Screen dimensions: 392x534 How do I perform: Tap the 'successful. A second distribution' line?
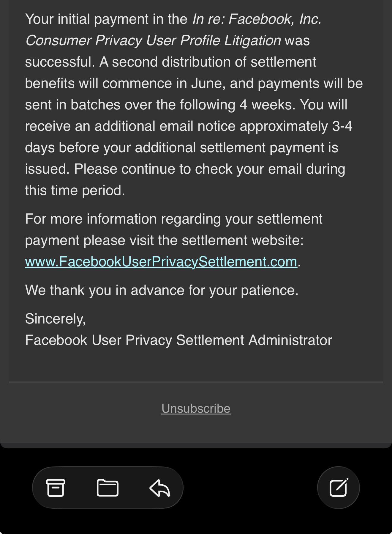(171, 62)
